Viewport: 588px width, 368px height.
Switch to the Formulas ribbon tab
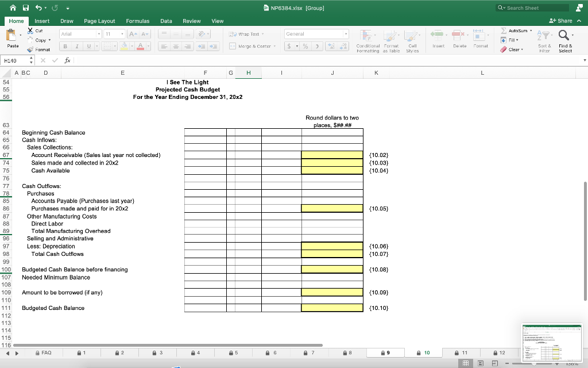click(138, 21)
